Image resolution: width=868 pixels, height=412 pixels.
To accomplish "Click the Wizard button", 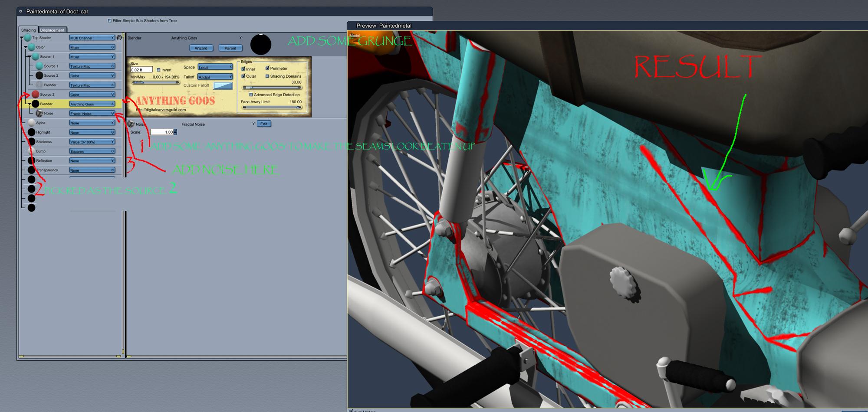I will point(201,48).
